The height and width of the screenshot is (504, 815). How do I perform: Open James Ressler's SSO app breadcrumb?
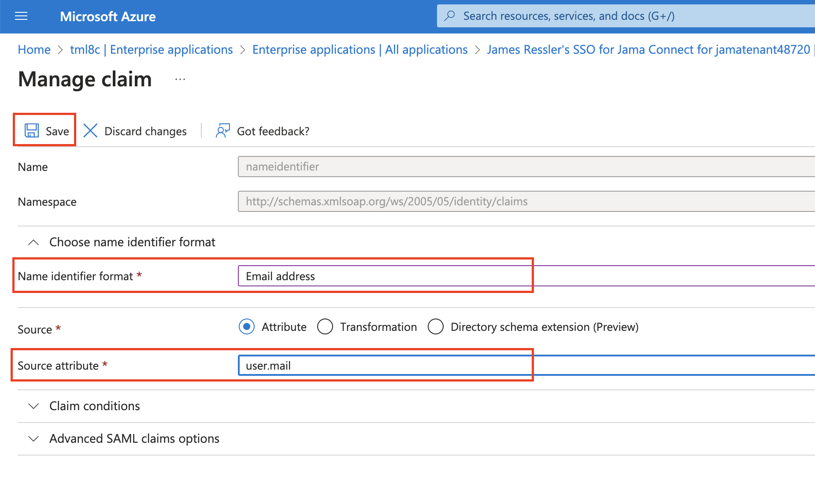pyautogui.click(x=648, y=50)
